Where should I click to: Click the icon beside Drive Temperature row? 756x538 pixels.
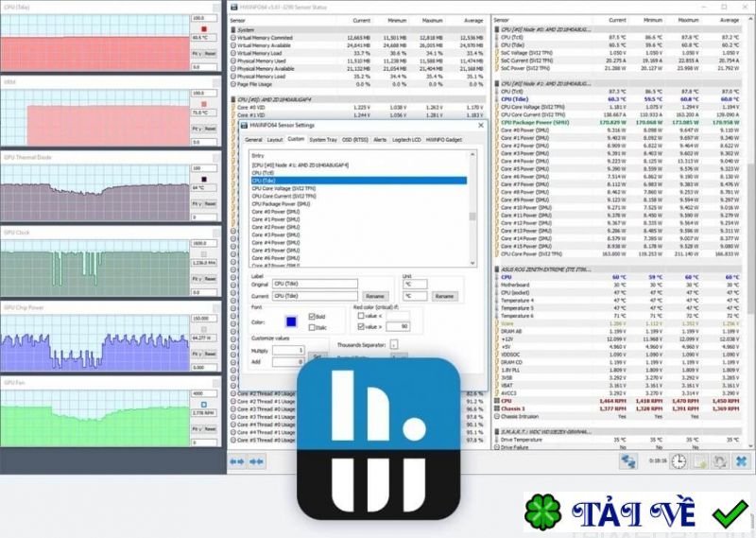[497, 440]
